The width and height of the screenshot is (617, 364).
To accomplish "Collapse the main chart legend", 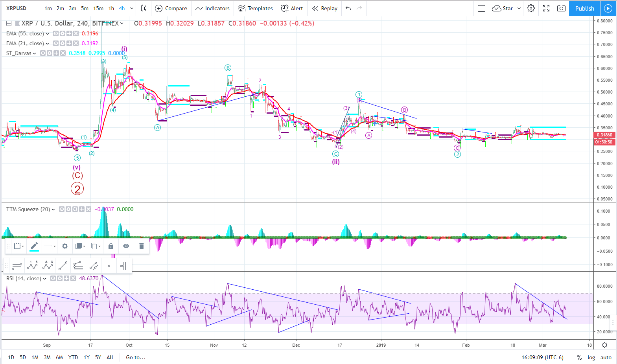I will click(9, 23).
